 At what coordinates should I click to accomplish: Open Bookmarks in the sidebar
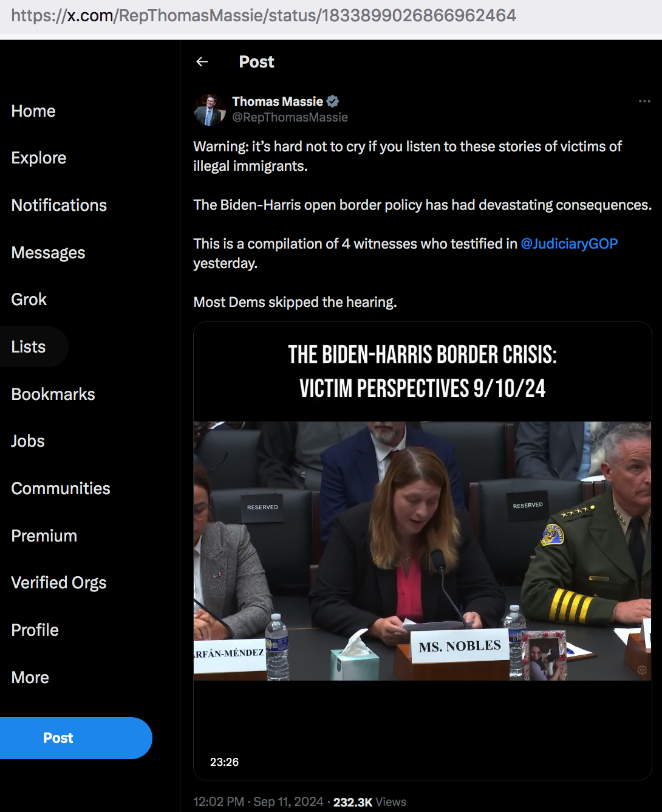click(53, 394)
